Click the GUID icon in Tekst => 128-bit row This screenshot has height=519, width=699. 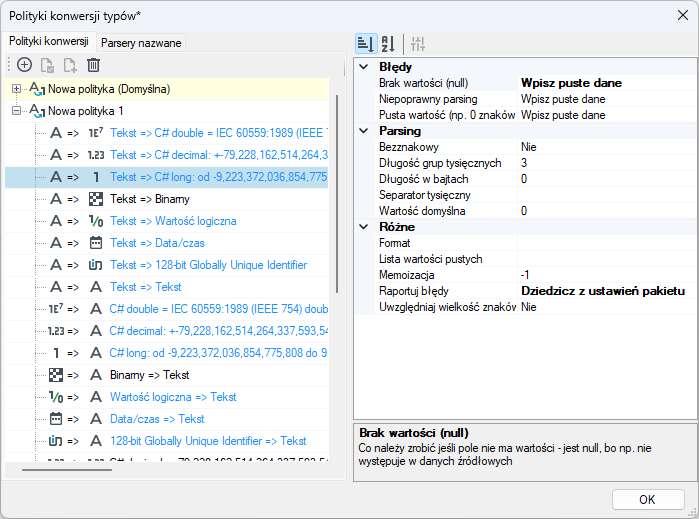[x=96, y=265]
